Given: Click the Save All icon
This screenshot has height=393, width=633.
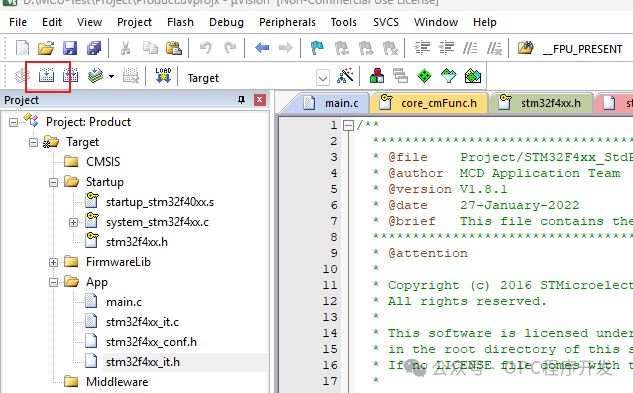Looking at the screenshot, I should tap(94, 48).
